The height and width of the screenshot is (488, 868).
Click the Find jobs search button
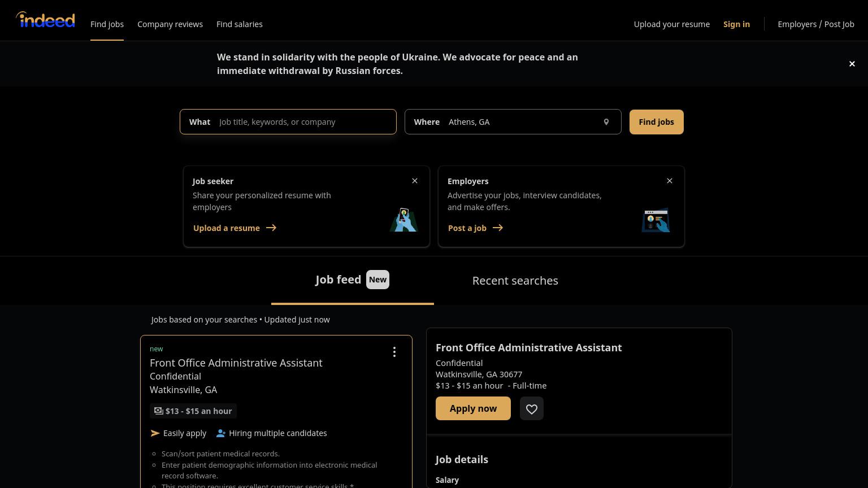point(657,122)
